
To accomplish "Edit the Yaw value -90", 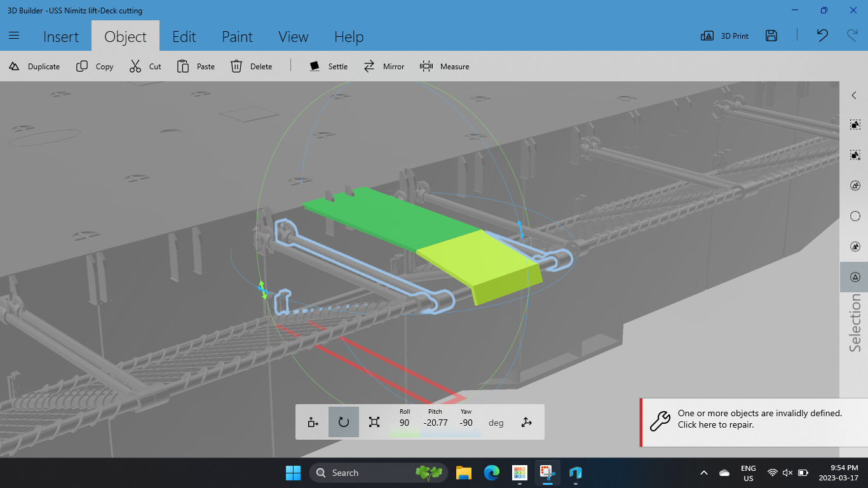I will (466, 423).
